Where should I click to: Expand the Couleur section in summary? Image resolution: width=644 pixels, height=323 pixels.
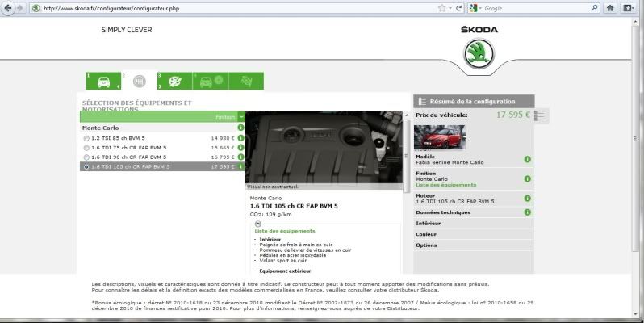[x=427, y=234]
